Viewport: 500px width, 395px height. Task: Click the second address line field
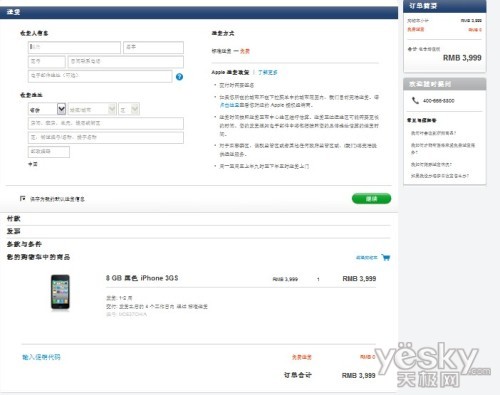pos(106,137)
